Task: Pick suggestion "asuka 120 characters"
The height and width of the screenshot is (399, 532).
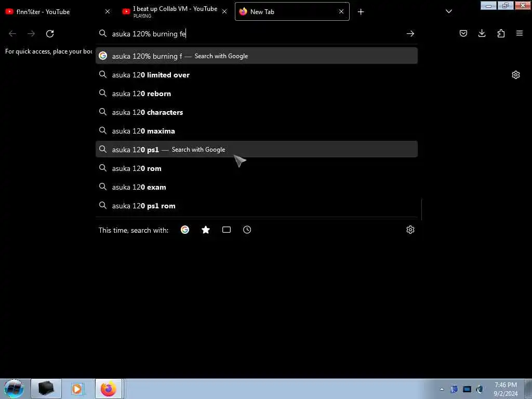Action: point(257,112)
